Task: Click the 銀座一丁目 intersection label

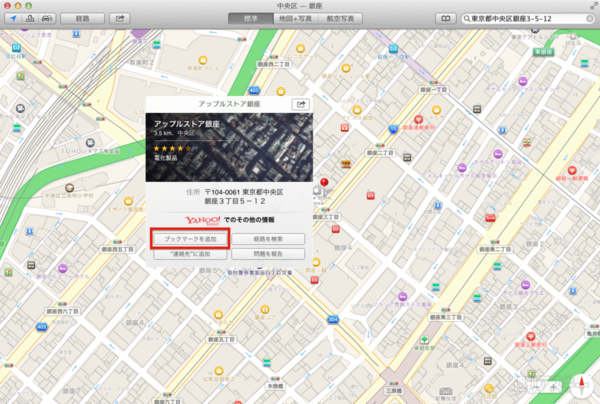Action: coord(433,90)
